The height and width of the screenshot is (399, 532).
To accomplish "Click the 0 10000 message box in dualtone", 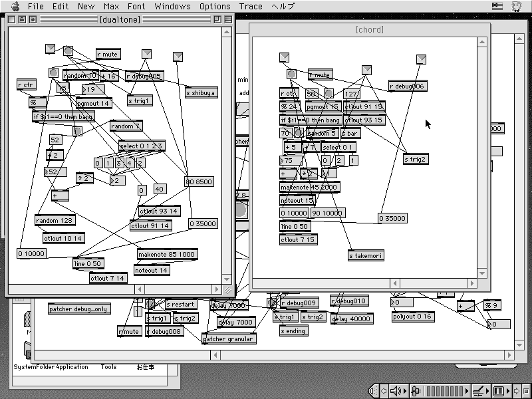I will coord(31,253).
